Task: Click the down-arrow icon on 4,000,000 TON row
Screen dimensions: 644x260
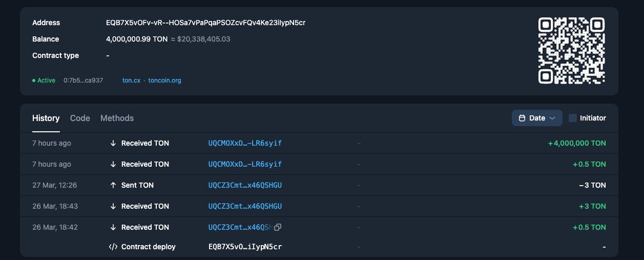Action: 113,143
